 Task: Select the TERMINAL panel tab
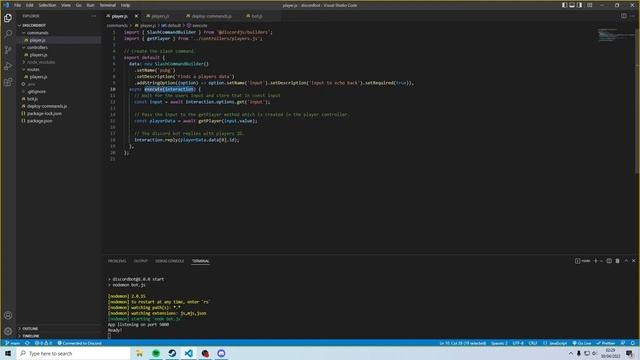click(200, 261)
